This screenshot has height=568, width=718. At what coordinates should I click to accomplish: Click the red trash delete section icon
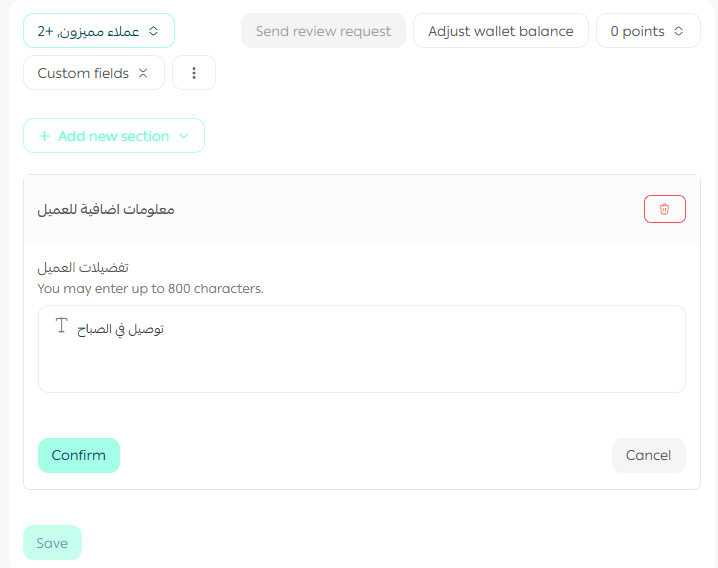click(x=664, y=209)
